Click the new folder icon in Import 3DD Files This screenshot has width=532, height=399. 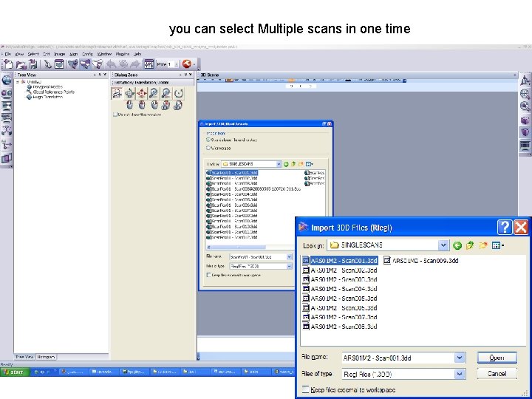click(x=483, y=245)
